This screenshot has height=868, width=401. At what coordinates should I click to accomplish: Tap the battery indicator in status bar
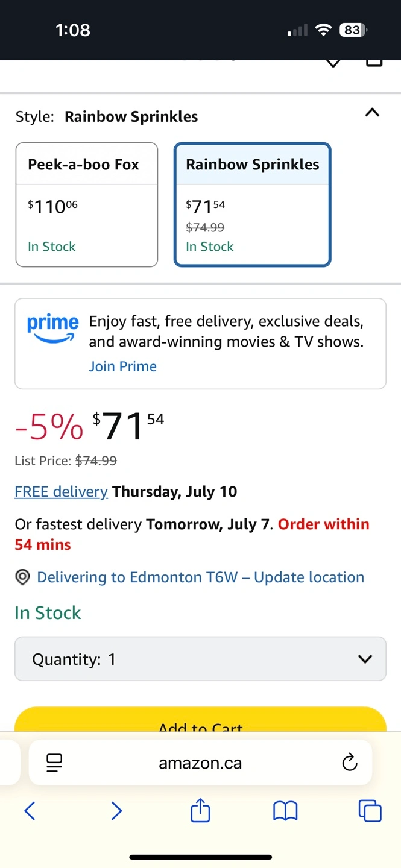click(353, 30)
